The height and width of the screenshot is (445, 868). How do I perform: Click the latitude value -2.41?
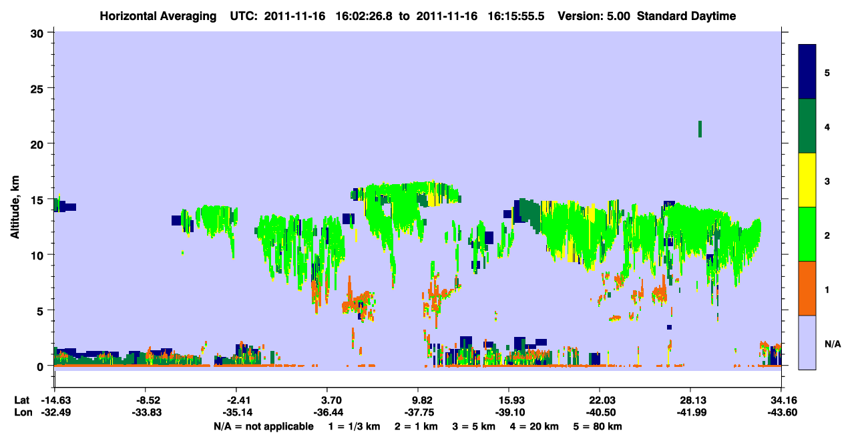coord(236,401)
